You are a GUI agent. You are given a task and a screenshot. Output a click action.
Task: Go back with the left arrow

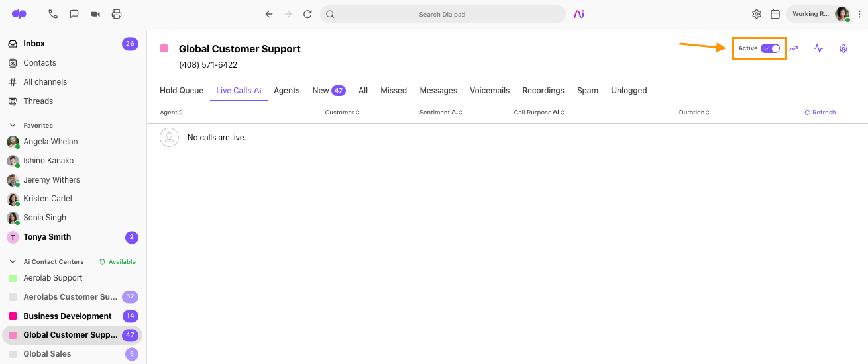[x=268, y=14]
